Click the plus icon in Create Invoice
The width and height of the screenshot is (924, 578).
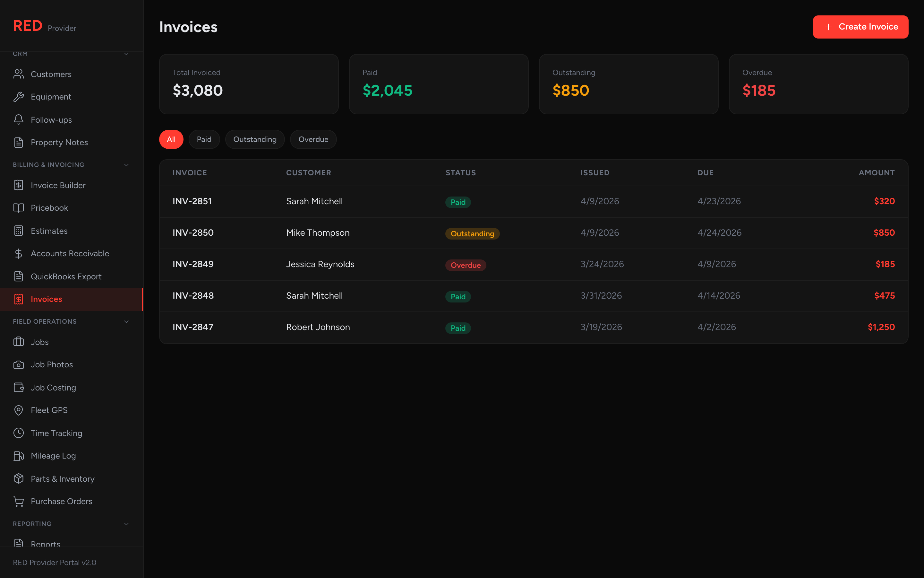pos(828,27)
